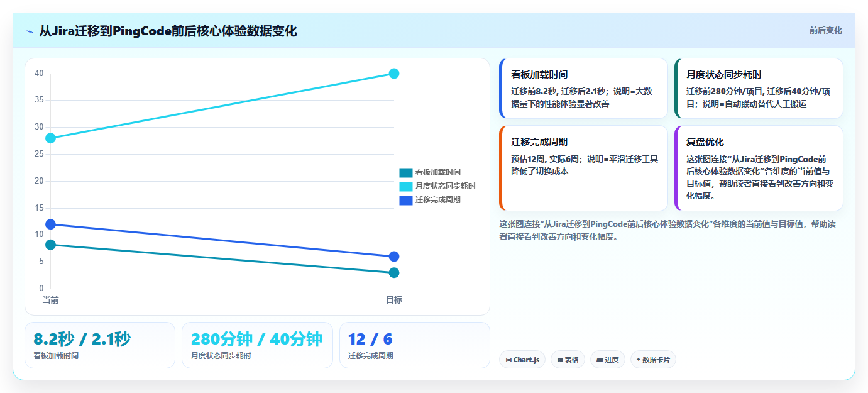Click the 12 / 6 stat card

(415, 345)
